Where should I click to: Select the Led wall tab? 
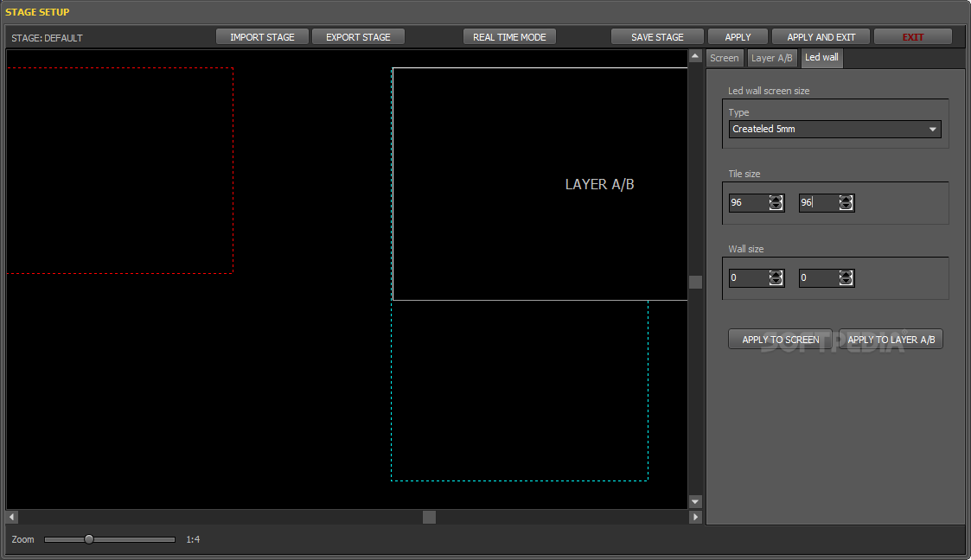point(821,58)
